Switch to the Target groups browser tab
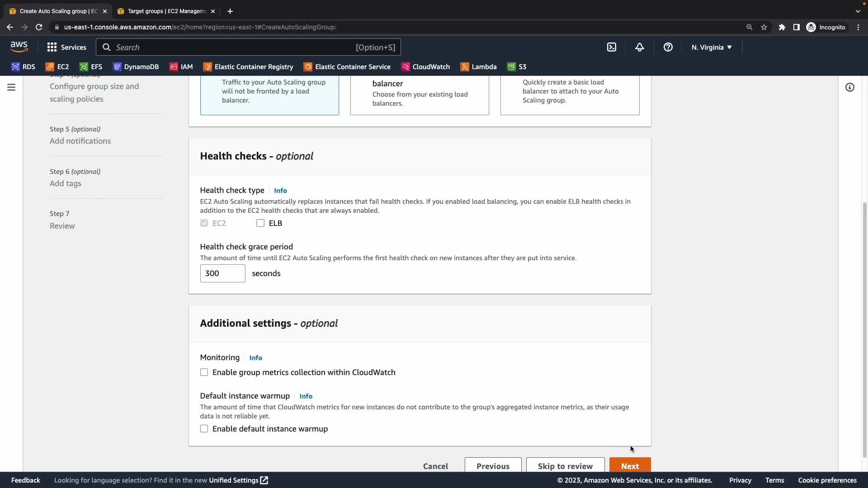 165,11
